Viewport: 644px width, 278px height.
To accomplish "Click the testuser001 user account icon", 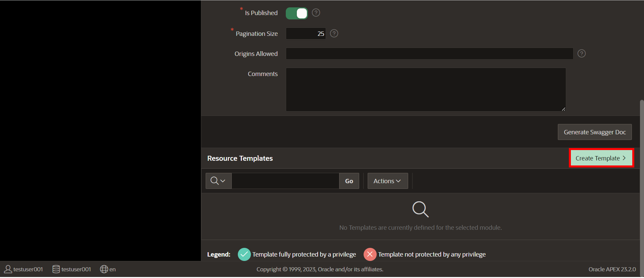I will click(x=8, y=269).
